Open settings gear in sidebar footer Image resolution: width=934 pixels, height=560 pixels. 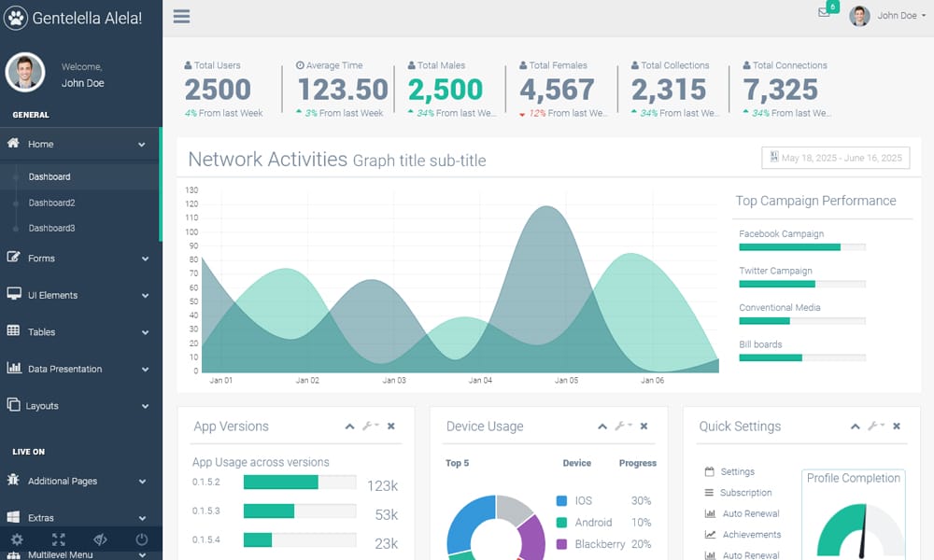click(17, 539)
